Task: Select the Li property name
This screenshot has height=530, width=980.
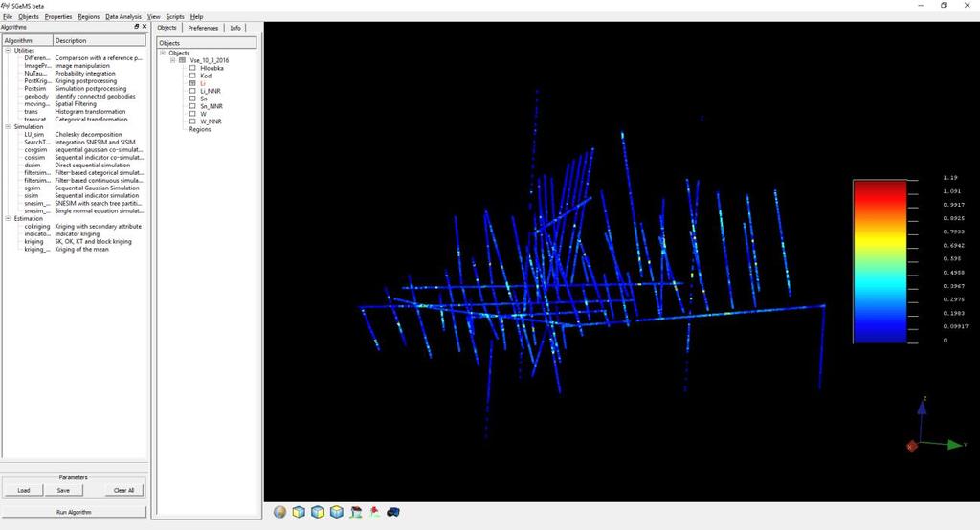Action: (x=203, y=83)
